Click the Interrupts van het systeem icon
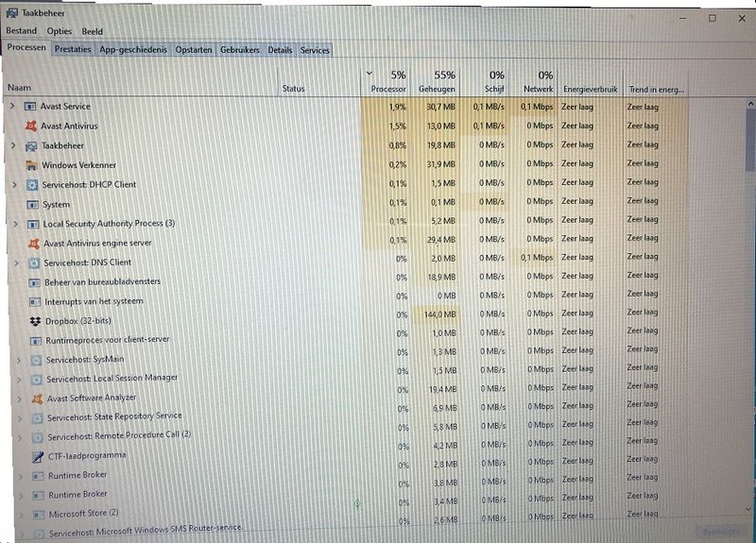Viewport: 756px width, 543px height. pos(35,301)
